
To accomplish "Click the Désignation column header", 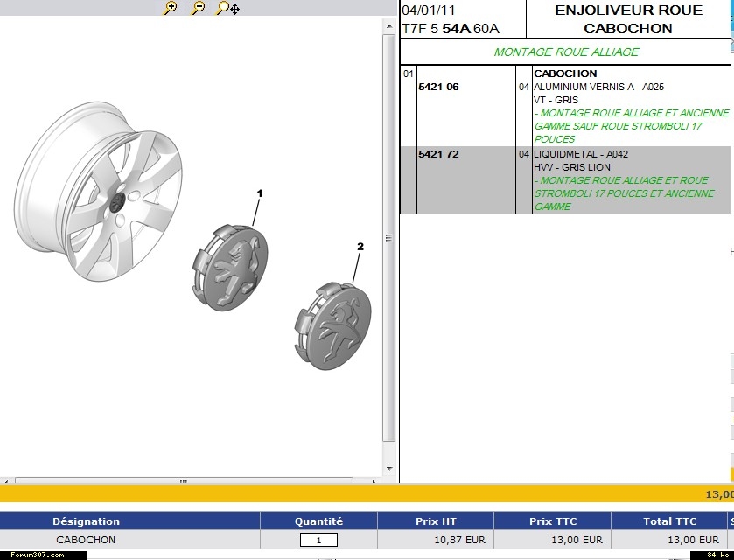I will pyautogui.click(x=86, y=521).
